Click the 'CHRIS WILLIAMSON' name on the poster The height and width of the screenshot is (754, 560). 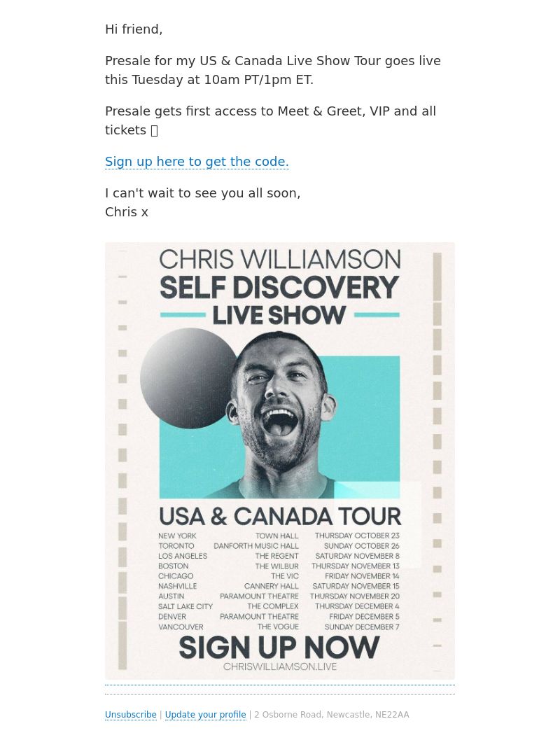pos(280,260)
